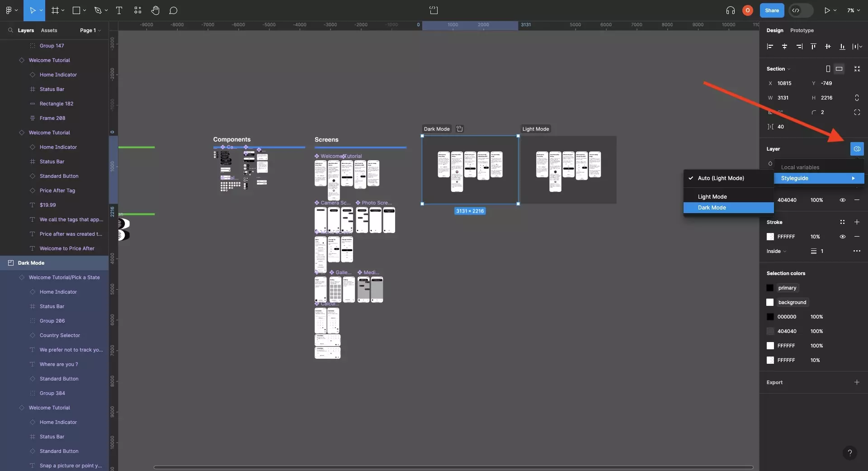Add a new stroke with plus
This screenshot has width=868, height=471.
pyautogui.click(x=857, y=222)
